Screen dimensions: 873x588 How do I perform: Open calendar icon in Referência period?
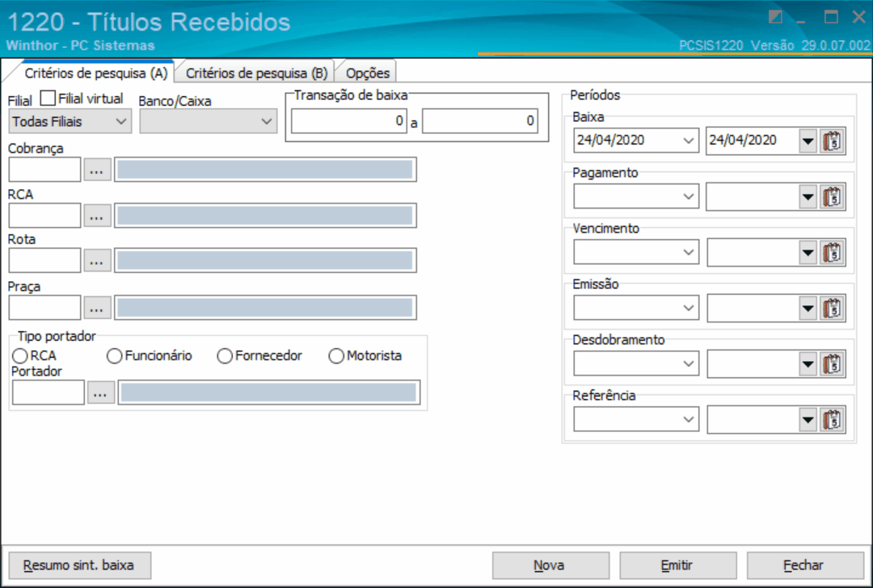point(833,419)
